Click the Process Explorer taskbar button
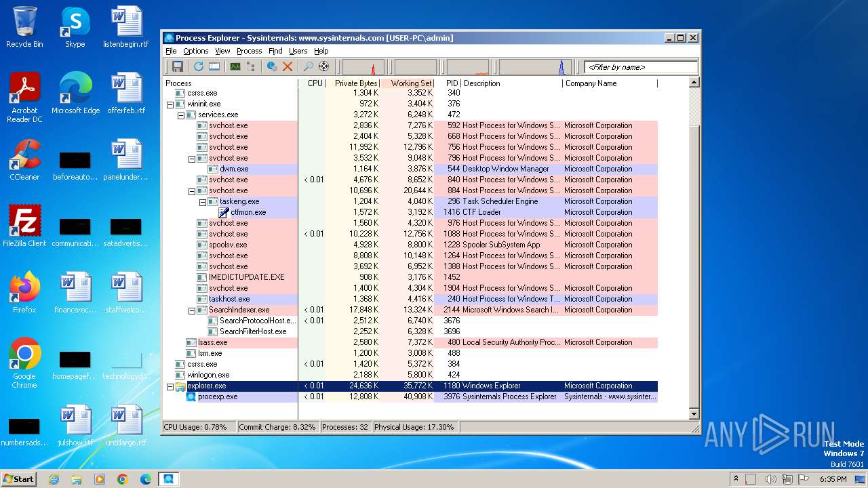 pyautogui.click(x=168, y=479)
